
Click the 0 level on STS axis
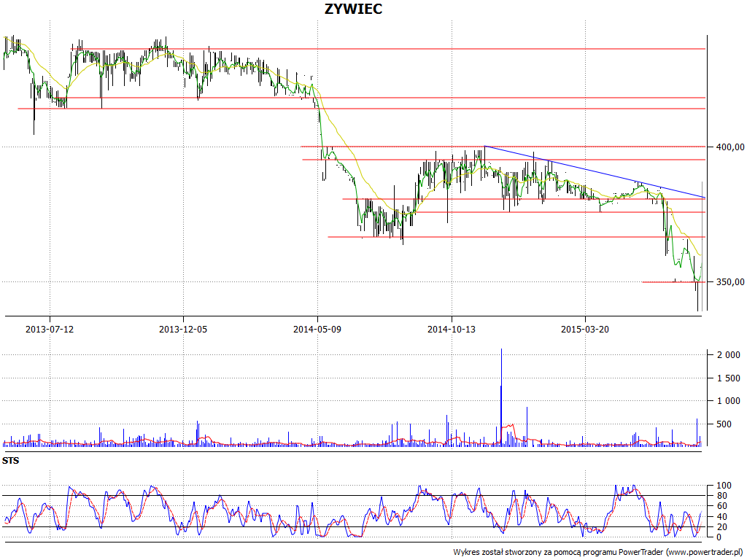719,537
